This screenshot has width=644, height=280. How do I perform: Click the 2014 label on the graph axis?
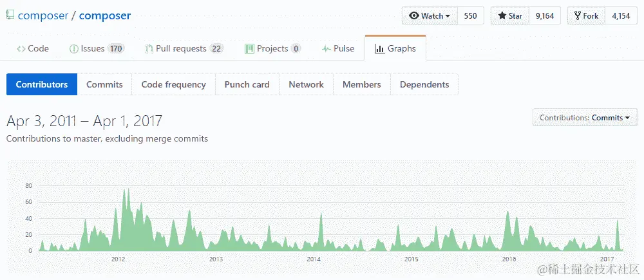tap(314, 259)
